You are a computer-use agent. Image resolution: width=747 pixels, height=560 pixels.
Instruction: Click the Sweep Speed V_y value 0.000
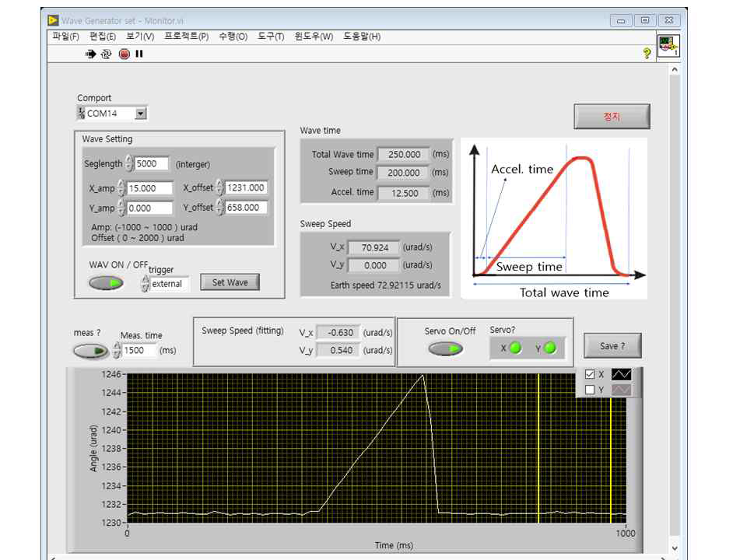tap(374, 265)
